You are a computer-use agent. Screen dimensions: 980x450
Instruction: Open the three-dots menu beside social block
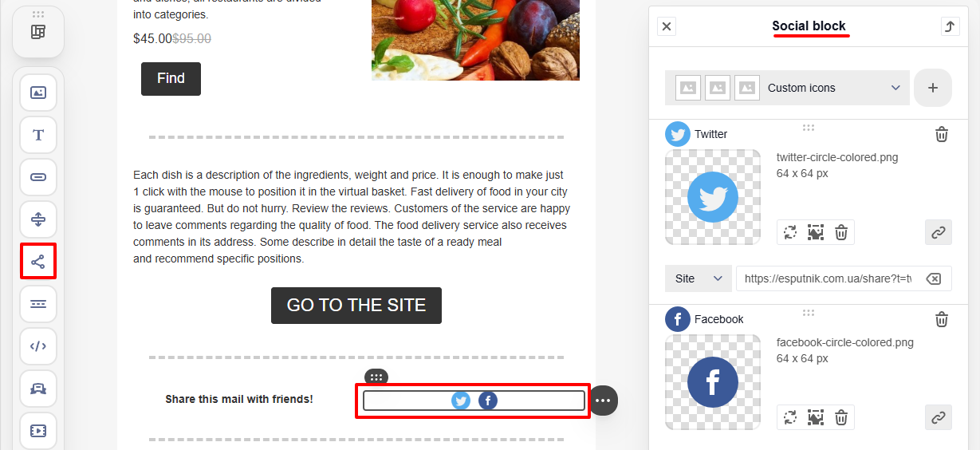coord(603,401)
